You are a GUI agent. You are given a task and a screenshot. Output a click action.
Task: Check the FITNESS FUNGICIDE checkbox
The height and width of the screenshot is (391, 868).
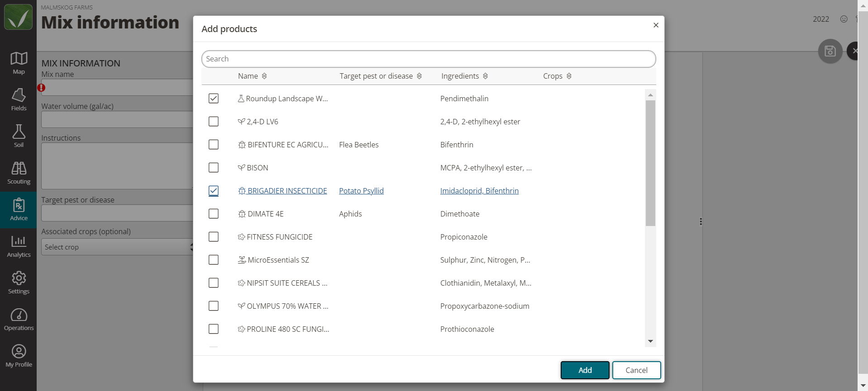[214, 237]
